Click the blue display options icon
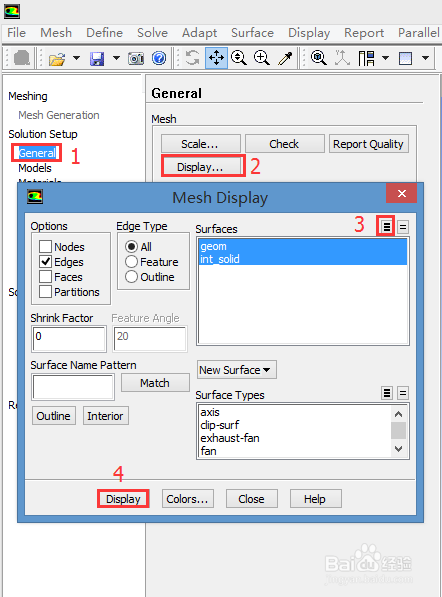Screen dimensions: 442x597 click(405, 58)
